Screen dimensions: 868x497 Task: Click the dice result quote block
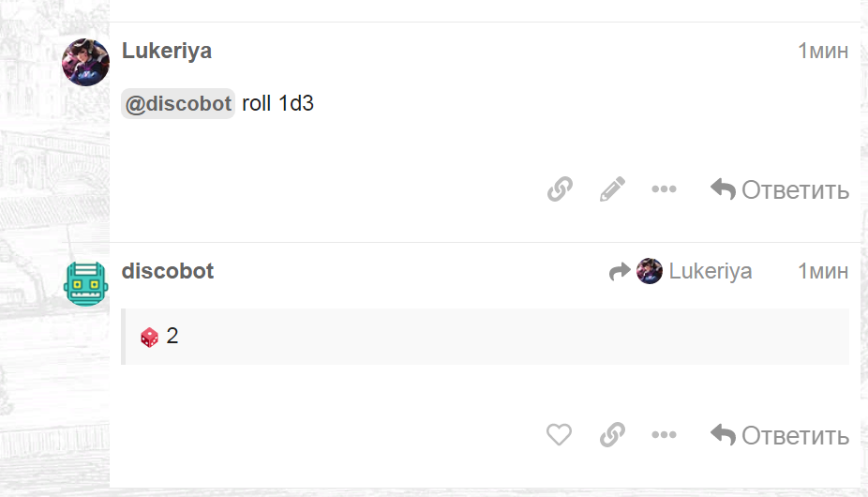coord(485,337)
